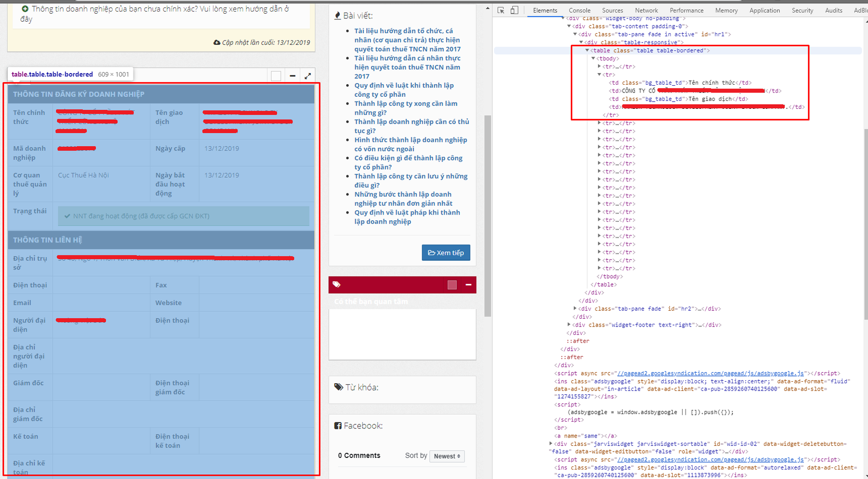Open the white color picker square on the company info widget

pyautogui.click(x=276, y=76)
